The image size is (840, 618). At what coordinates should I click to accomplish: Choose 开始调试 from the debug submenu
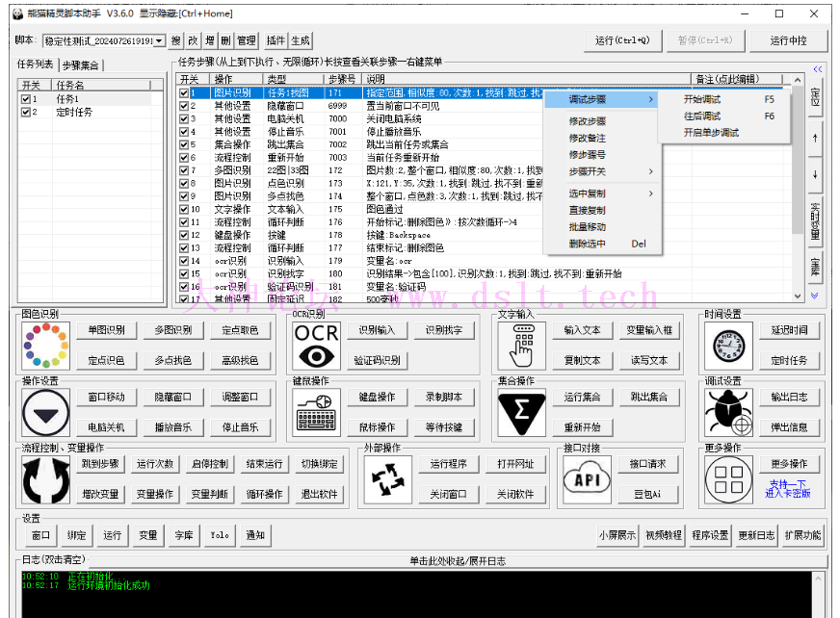pyautogui.click(x=703, y=99)
